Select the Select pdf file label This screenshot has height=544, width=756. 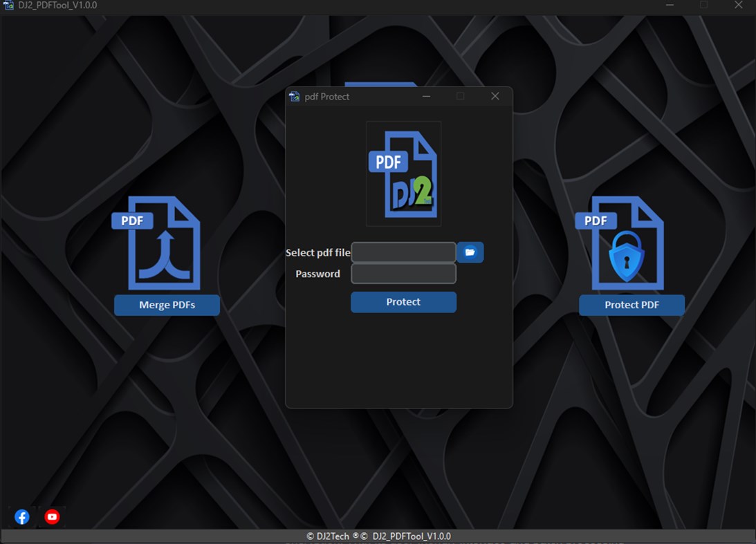point(317,252)
